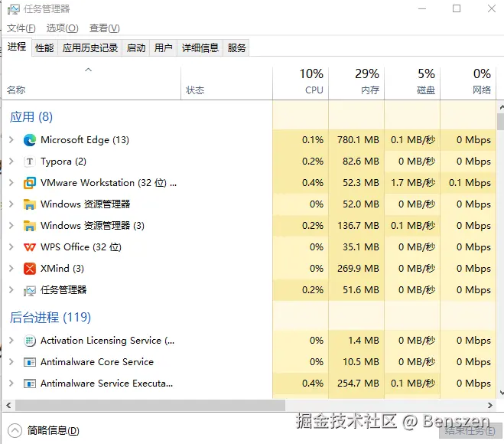Click the 10.5 MB memory value
Viewport: 504px width, 444px height.
361,362
